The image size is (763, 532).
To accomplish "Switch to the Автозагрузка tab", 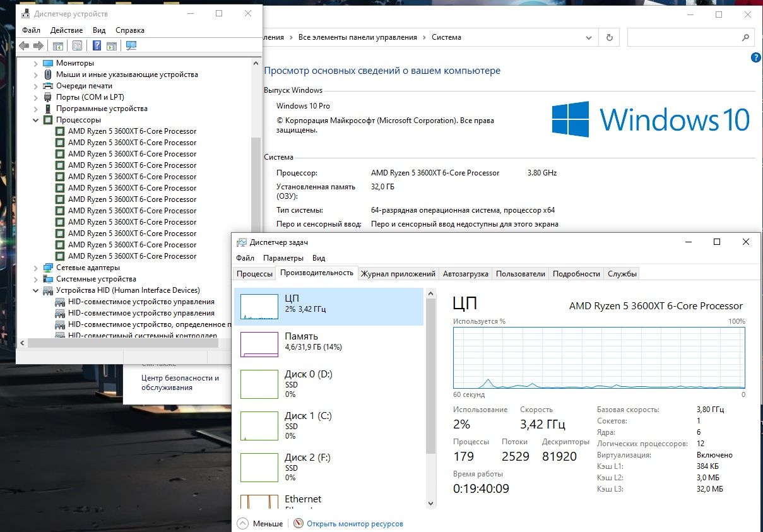I will pyautogui.click(x=466, y=274).
